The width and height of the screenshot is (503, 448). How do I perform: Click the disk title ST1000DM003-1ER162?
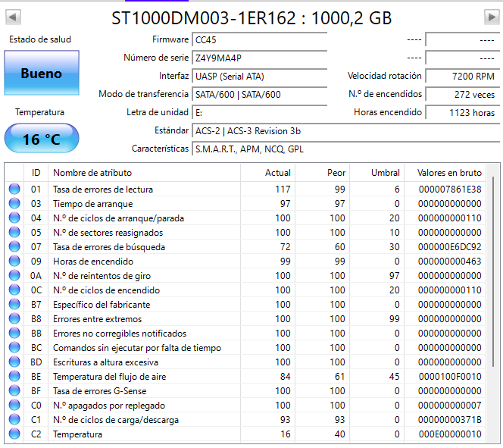(251, 18)
